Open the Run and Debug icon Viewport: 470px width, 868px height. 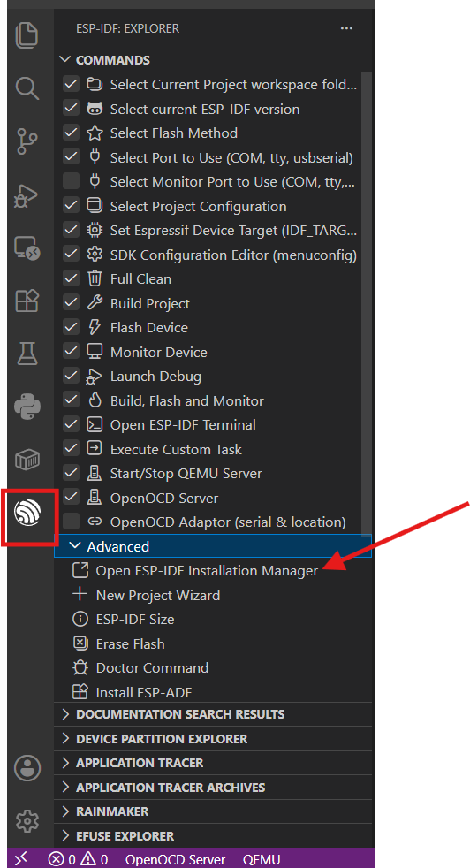[x=27, y=196]
